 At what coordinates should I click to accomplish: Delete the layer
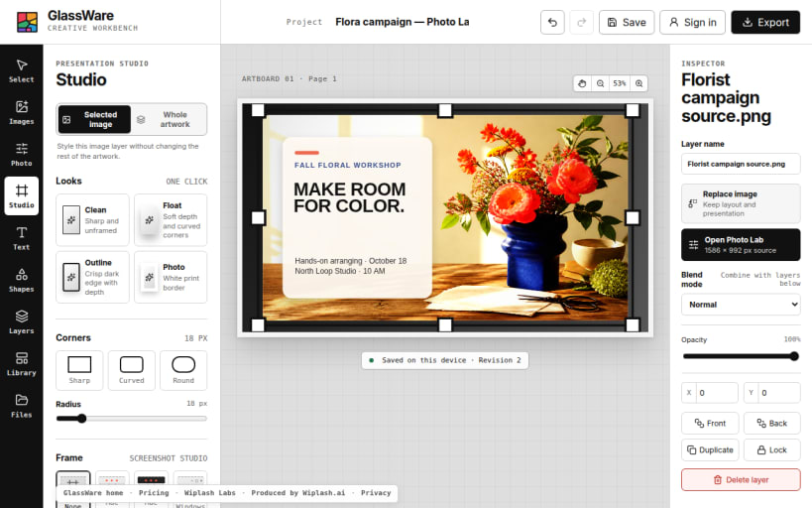point(741,479)
